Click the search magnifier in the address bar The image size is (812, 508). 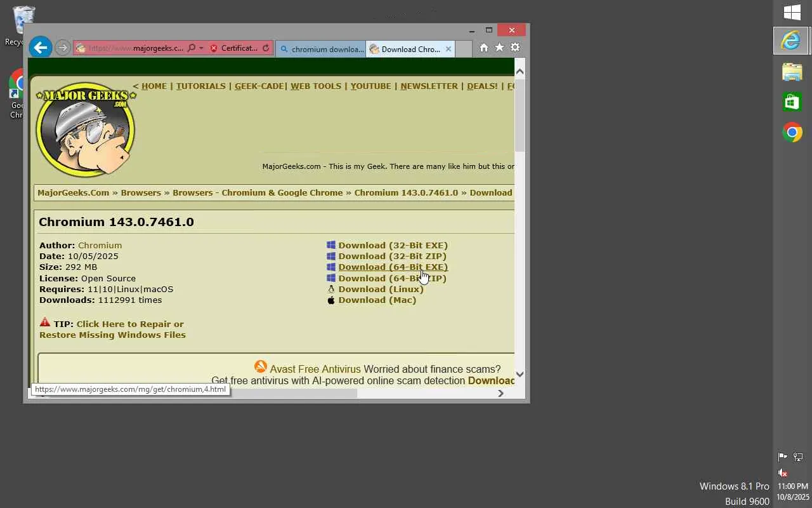[191, 48]
